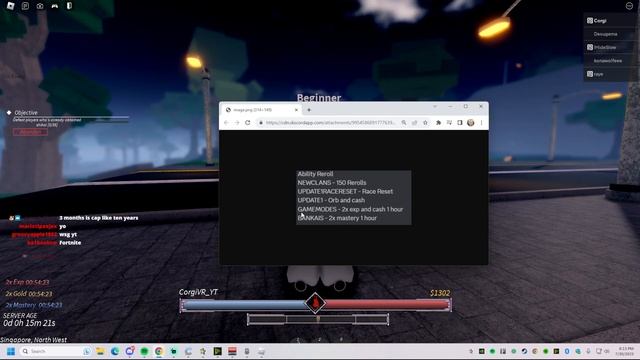This screenshot has height=360, width=640.
Task: Maximize the Chrome window
Action: click(466, 107)
